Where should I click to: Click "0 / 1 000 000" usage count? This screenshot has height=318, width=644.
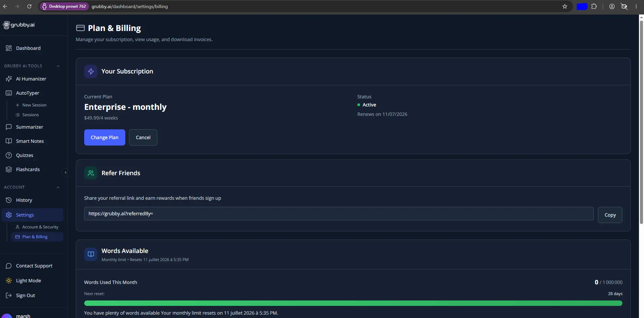pyautogui.click(x=609, y=282)
